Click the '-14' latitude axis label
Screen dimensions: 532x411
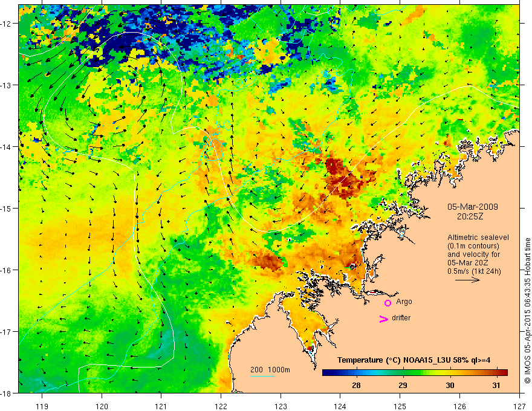click(x=7, y=147)
